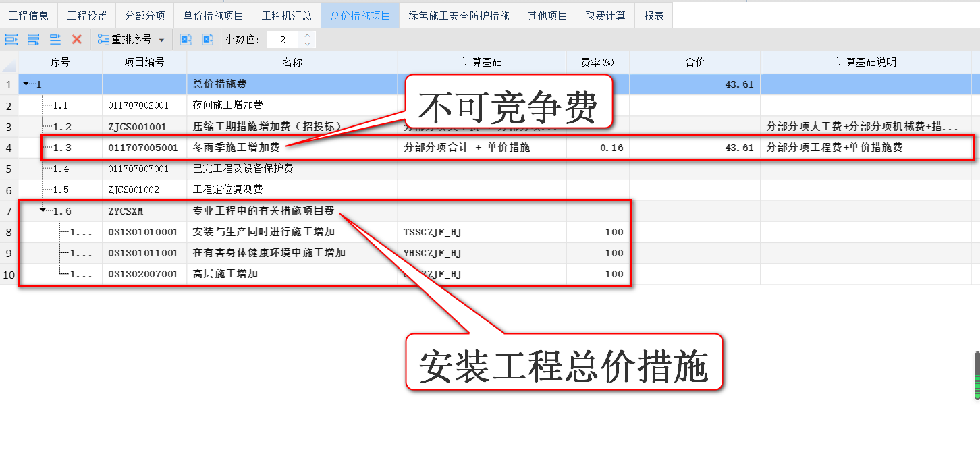Viewport: 980px width, 450px height.
Task: Click the 小数位 value input field
Action: pos(281,40)
